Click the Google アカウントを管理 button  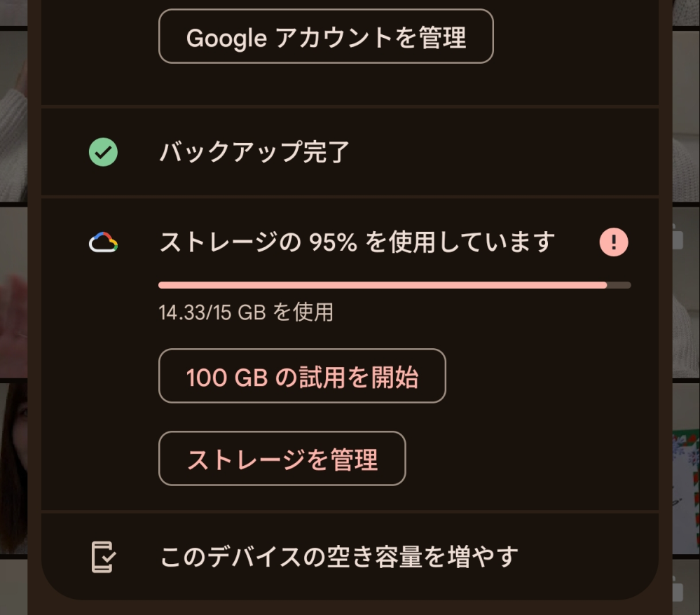(325, 36)
